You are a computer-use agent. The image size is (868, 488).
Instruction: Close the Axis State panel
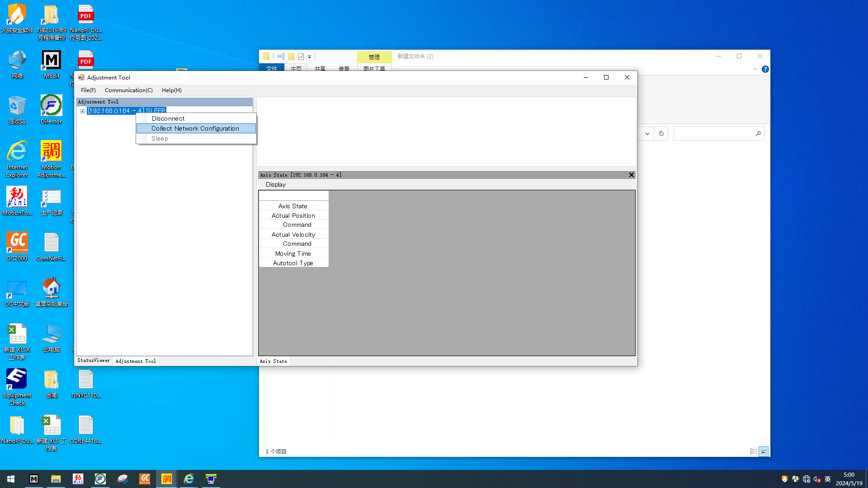(631, 175)
